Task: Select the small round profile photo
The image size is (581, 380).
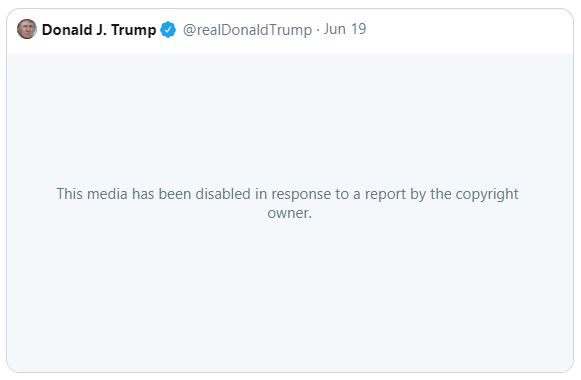Action: 27,29
